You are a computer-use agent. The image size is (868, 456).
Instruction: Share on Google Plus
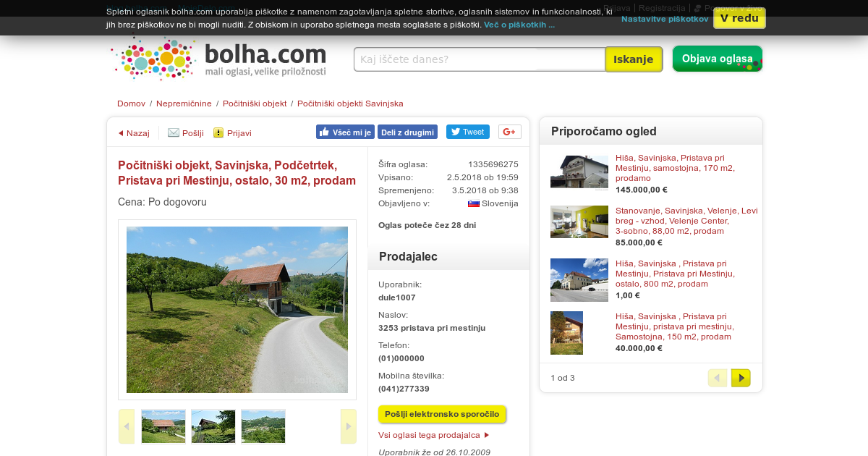pyautogui.click(x=509, y=132)
